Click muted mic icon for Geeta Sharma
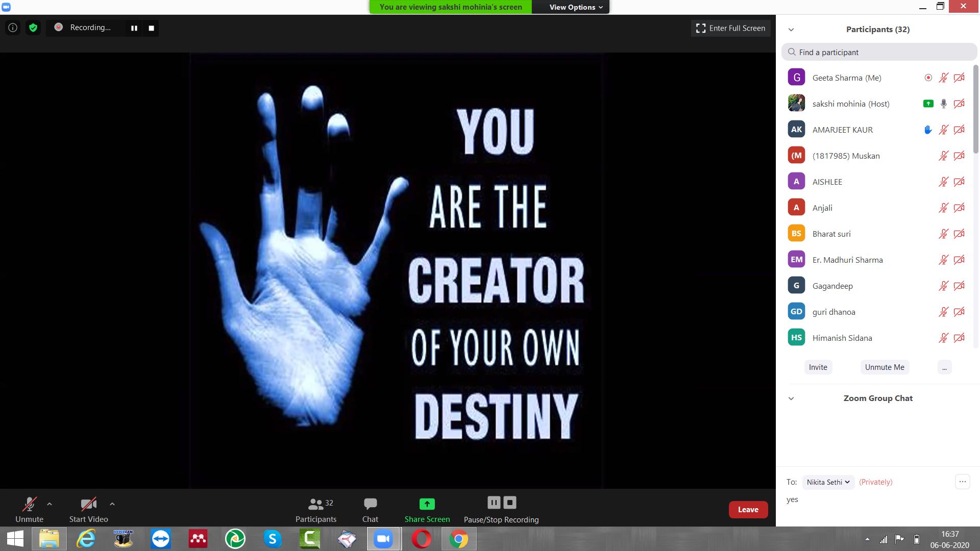This screenshot has width=980, height=551. point(943,78)
